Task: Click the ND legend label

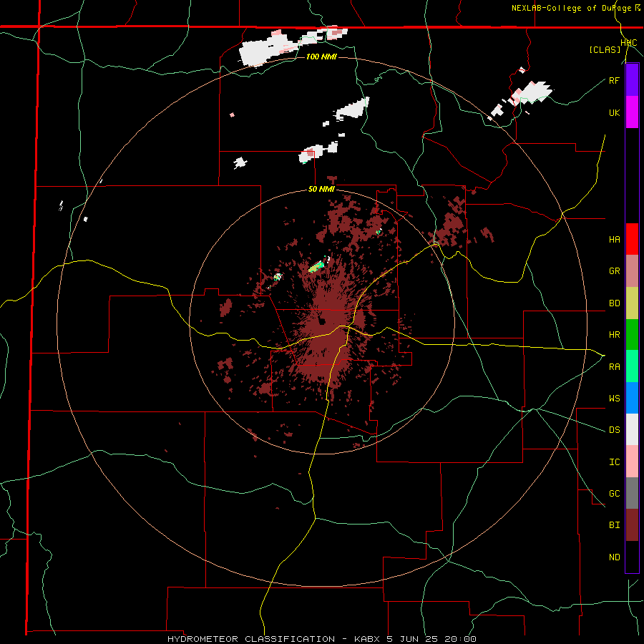Action: (x=614, y=557)
